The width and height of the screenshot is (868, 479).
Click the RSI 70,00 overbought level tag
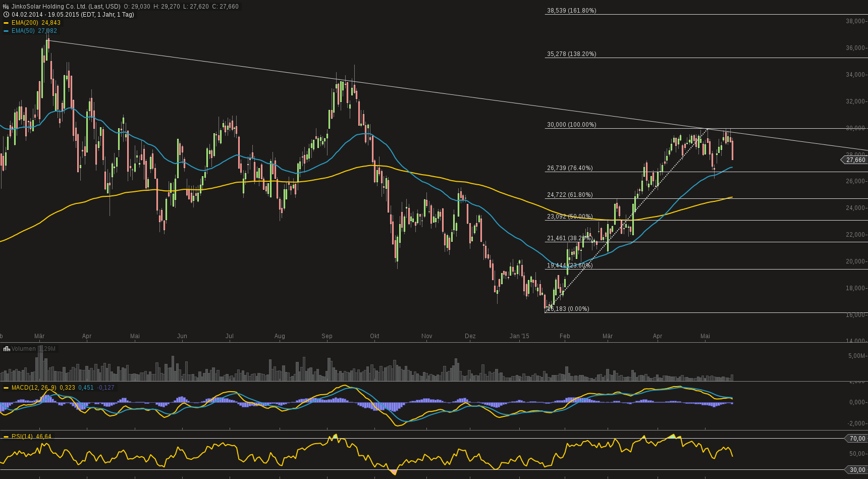(857, 439)
